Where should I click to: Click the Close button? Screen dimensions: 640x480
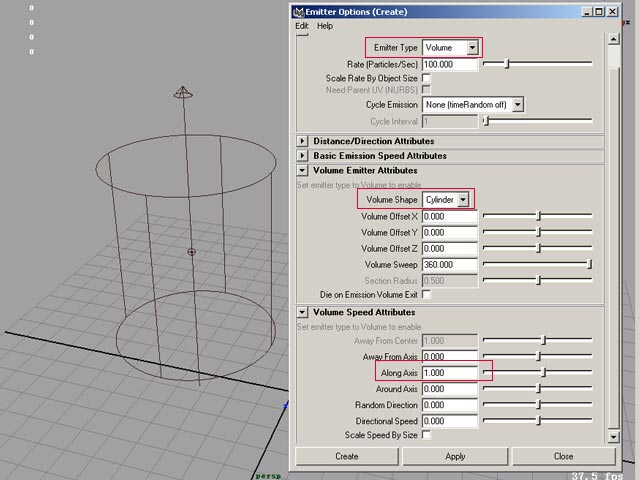564,456
